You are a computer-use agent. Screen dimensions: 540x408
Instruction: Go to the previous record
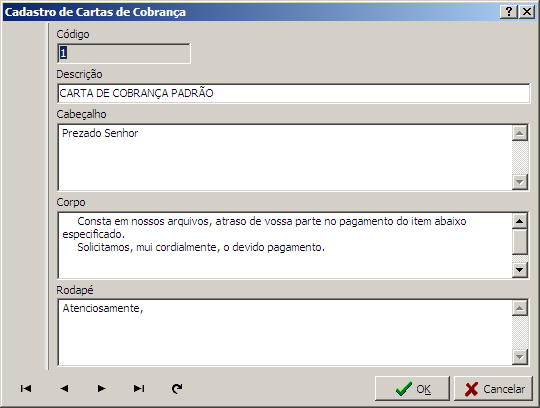point(64,388)
